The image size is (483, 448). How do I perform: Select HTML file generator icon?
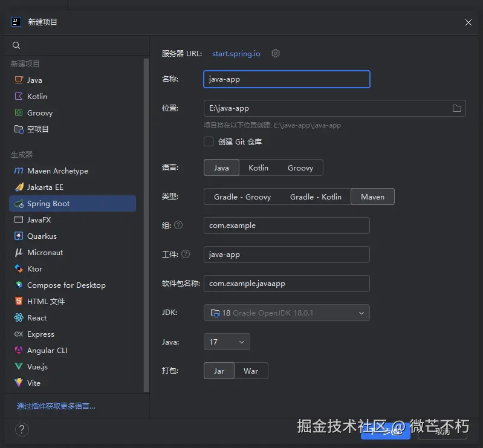(x=19, y=301)
